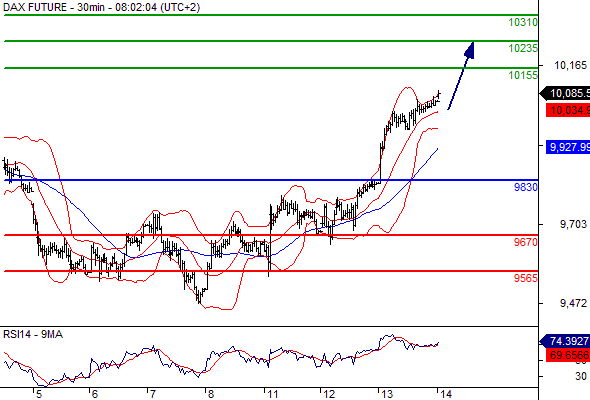Screen dimensions: 590x400
Task: Click date label 5 on time axis
Action: click(x=38, y=394)
